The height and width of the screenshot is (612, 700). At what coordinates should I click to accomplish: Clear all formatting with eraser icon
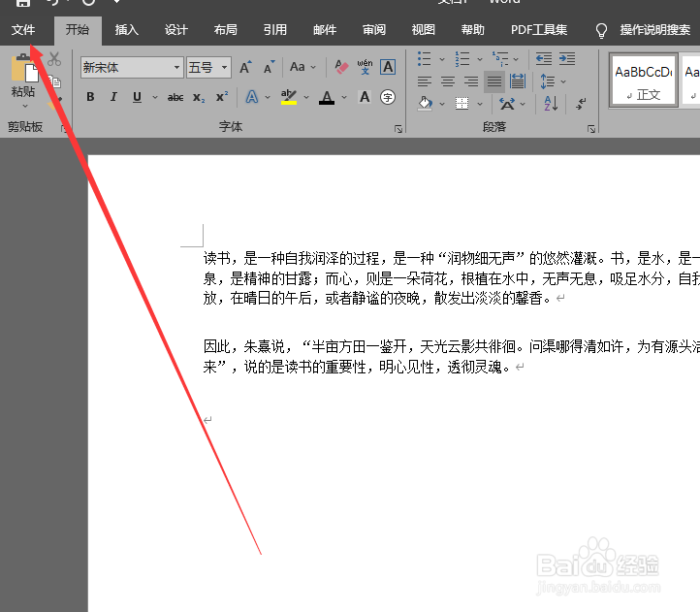pyautogui.click(x=341, y=68)
